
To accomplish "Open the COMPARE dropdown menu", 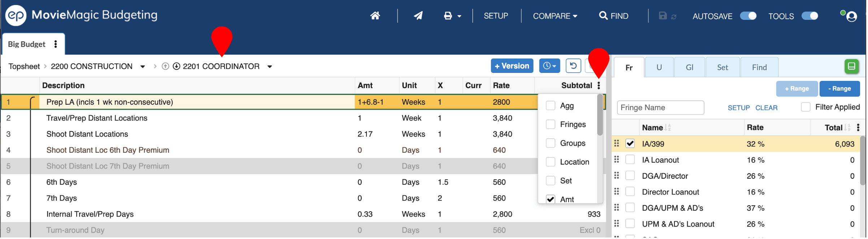I will point(555,16).
